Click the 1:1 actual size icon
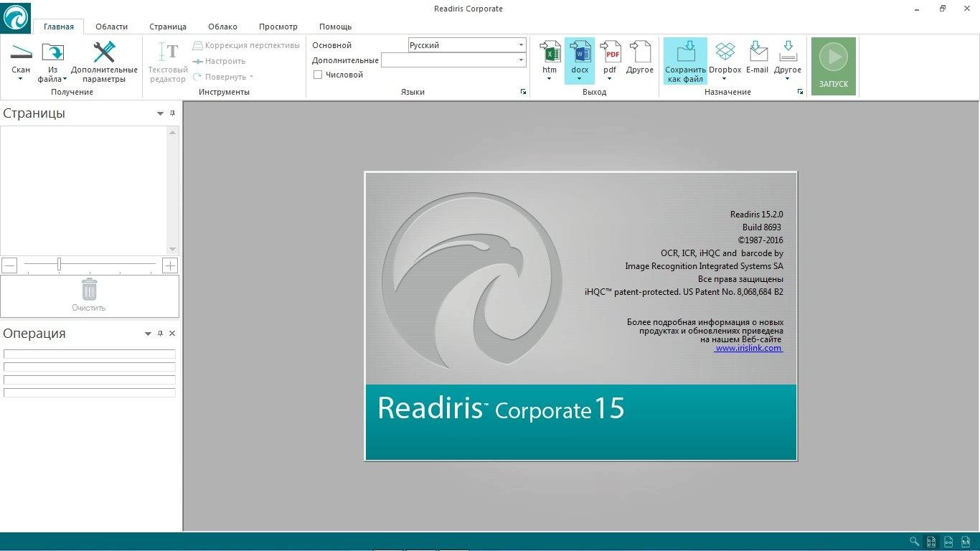The width and height of the screenshot is (980, 551). [966, 542]
